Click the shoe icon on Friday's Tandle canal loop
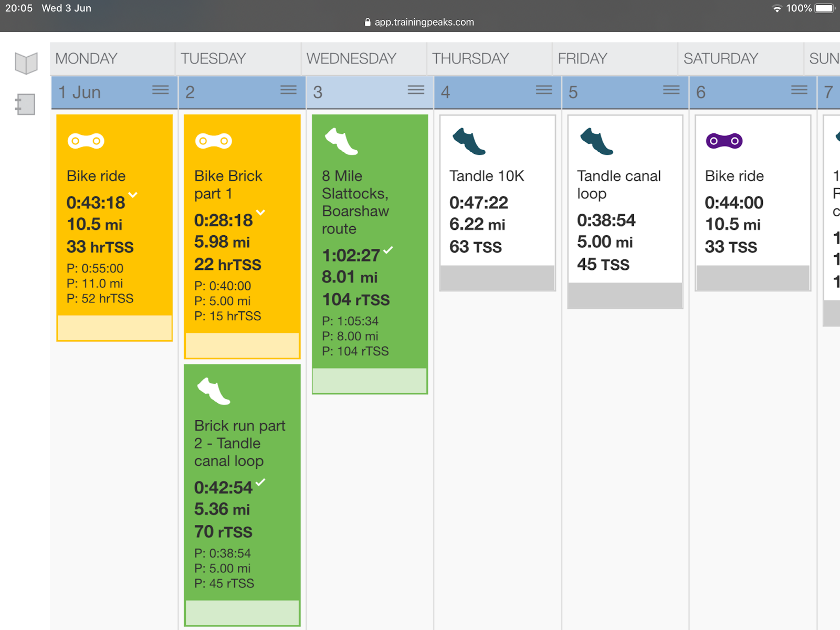Image resolution: width=840 pixels, height=630 pixels. (x=596, y=141)
